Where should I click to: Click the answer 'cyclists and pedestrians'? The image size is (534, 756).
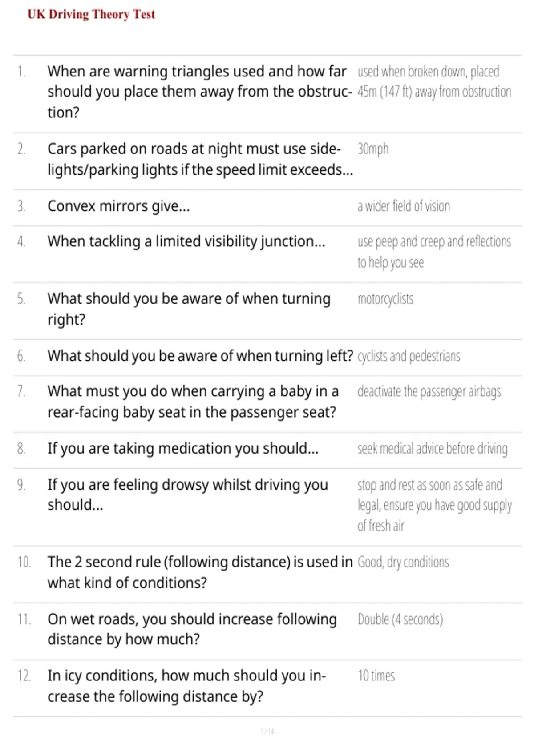tap(409, 356)
